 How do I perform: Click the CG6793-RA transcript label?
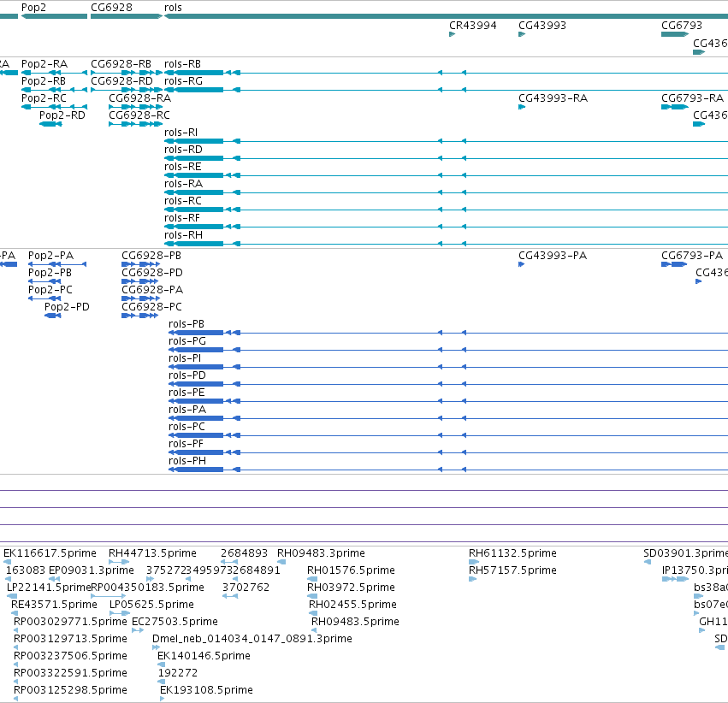click(x=693, y=98)
